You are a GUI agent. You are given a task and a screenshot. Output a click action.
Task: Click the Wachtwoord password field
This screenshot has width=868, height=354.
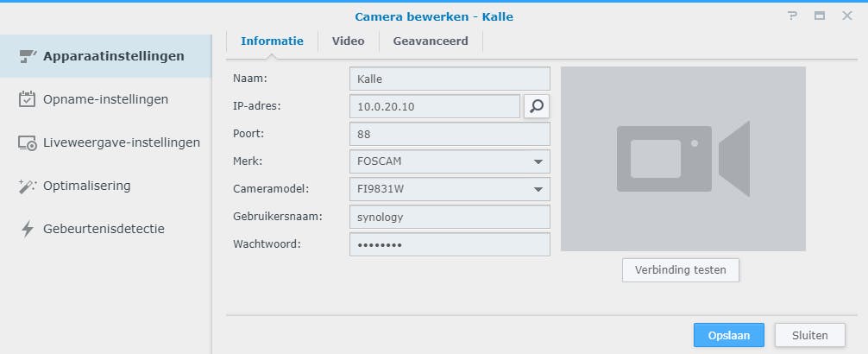(x=450, y=244)
